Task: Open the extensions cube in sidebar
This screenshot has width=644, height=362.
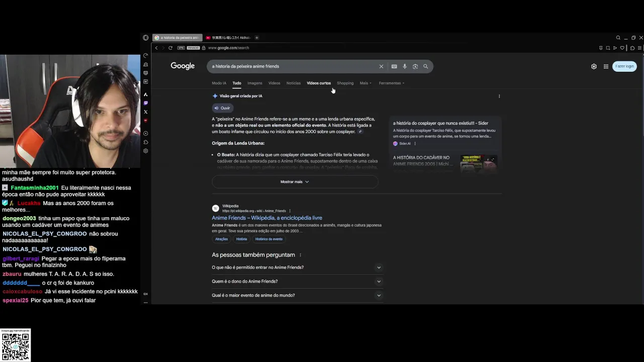Action: coord(146,142)
